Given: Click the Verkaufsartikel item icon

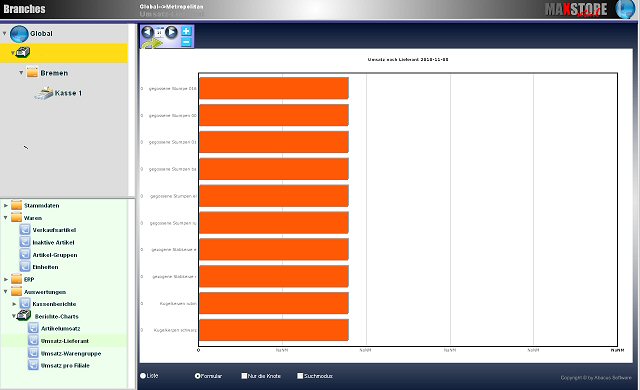Looking at the screenshot, I should (x=25, y=230).
